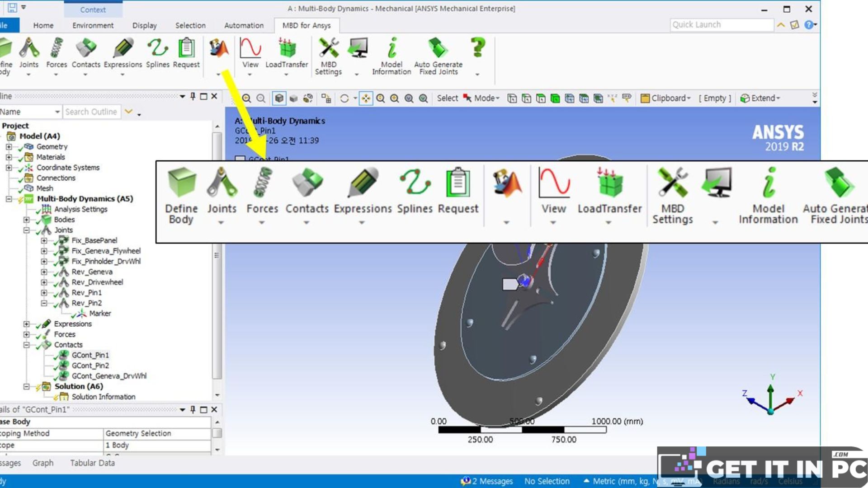868x488 pixels.
Task: Click the Select label in graphics toolbar
Action: coord(447,98)
